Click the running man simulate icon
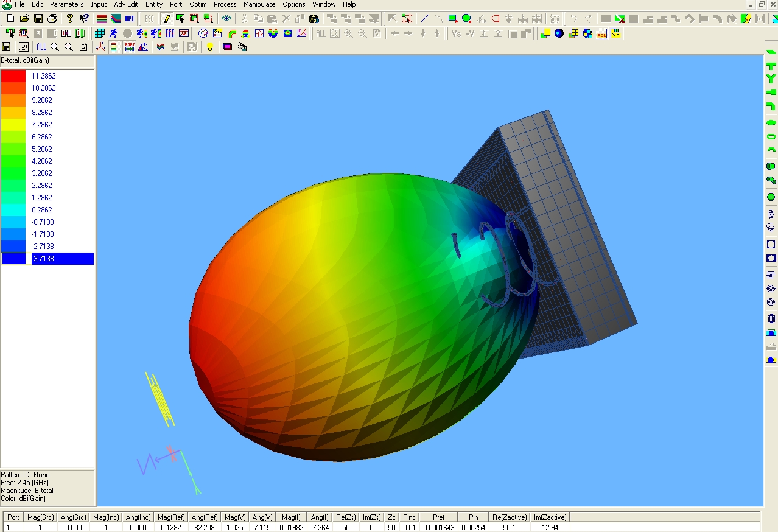778x532 pixels. [x=113, y=33]
